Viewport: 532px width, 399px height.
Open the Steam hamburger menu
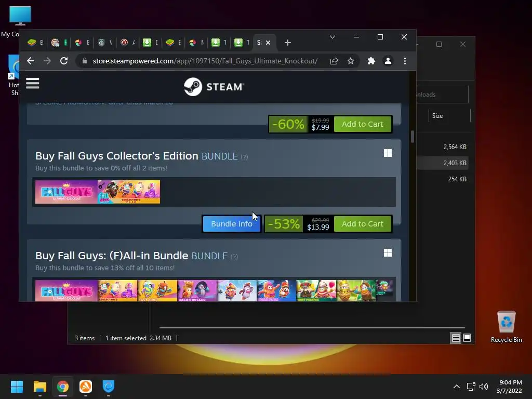33,83
